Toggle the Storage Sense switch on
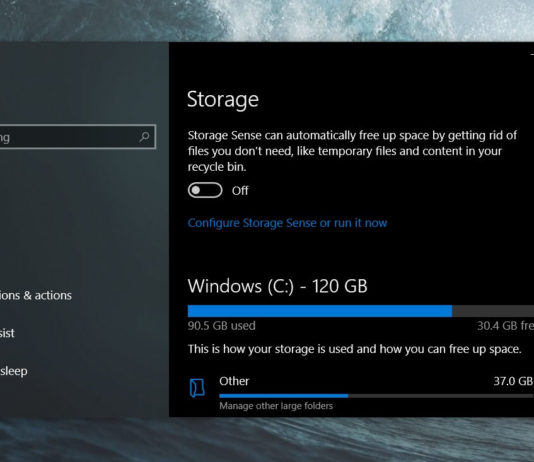Screen dimensions: 534x462 pyautogui.click(x=205, y=190)
